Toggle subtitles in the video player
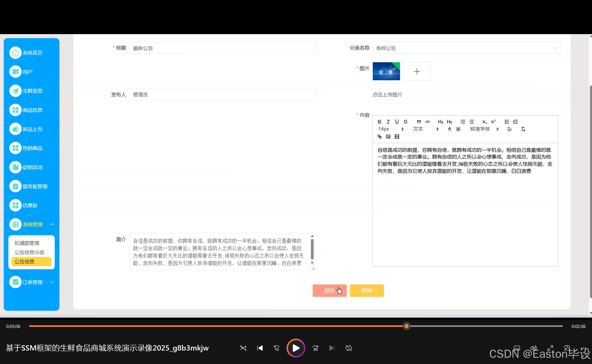Screen dimensions: 592x364 (x=517, y=348)
